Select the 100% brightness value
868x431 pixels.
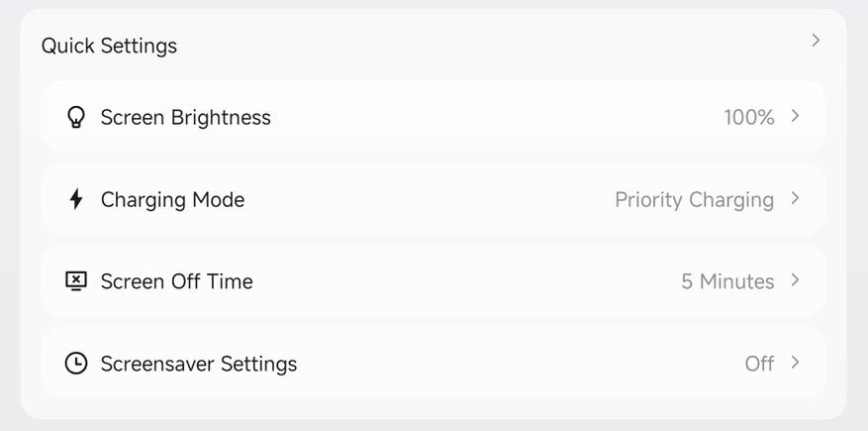(x=749, y=118)
